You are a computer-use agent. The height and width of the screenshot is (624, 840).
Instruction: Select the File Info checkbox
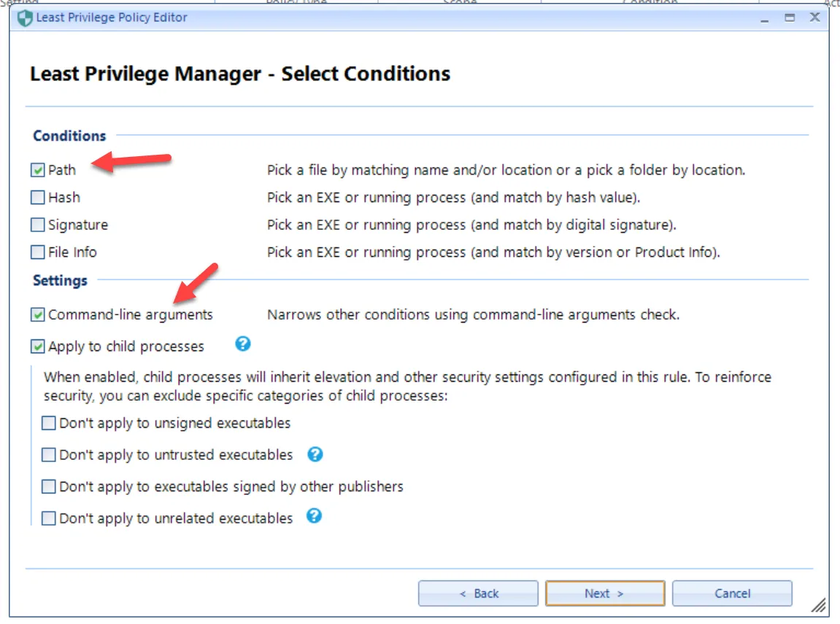pyautogui.click(x=38, y=253)
